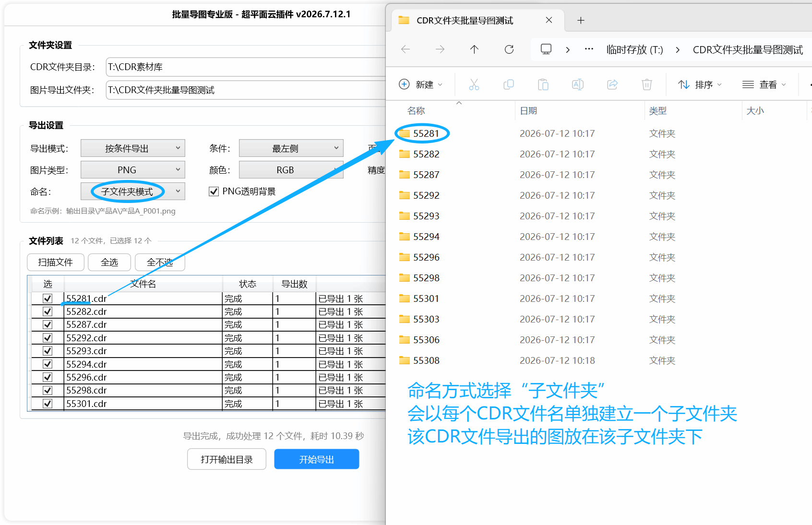Screen dimensions: 812x525
Task: Click the Rename icon in Explorer toolbar
Action: pos(578,84)
